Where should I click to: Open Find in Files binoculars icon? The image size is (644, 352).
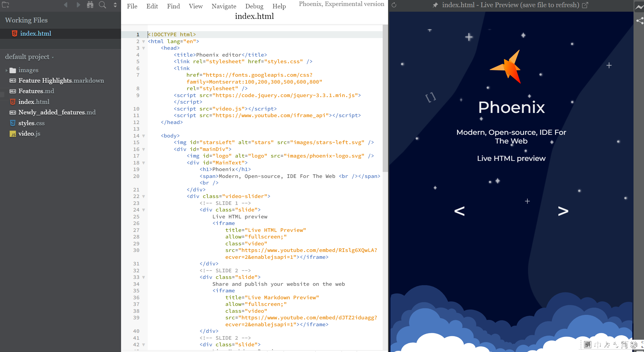90,5
